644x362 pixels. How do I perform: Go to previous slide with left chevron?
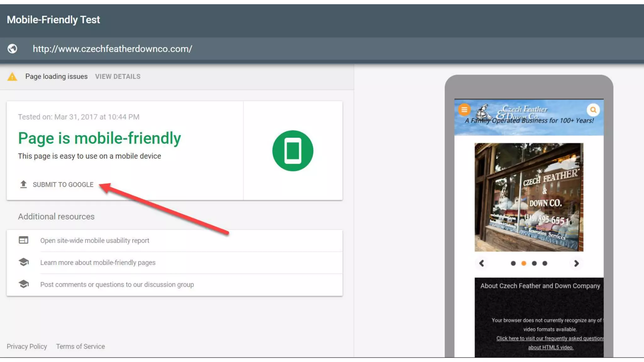[x=481, y=263]
